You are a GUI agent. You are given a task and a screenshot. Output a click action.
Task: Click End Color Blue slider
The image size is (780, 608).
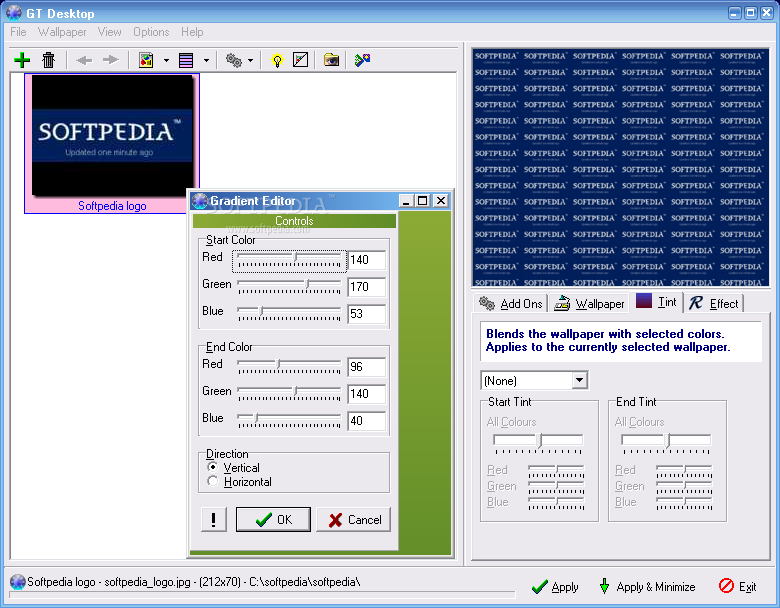click(x=289, y=421)
